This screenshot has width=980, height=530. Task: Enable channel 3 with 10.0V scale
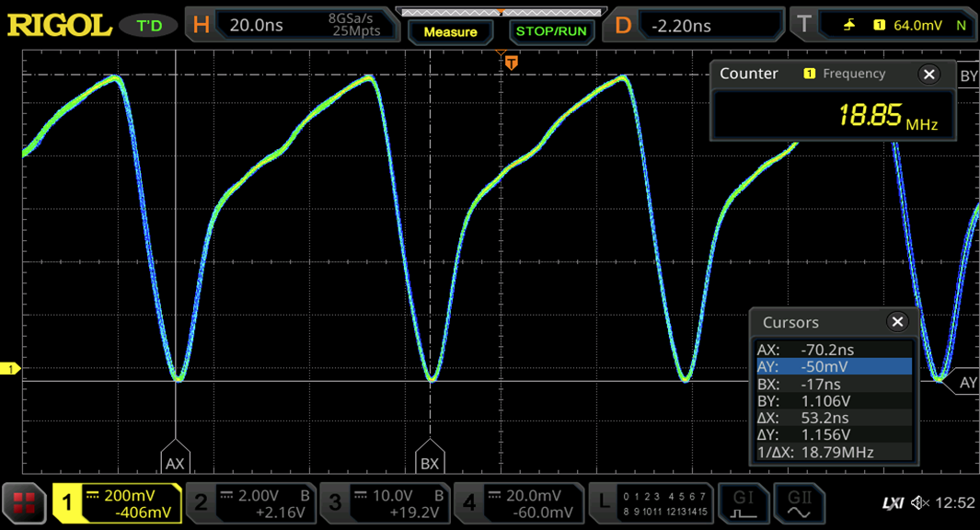coord(386,503)
